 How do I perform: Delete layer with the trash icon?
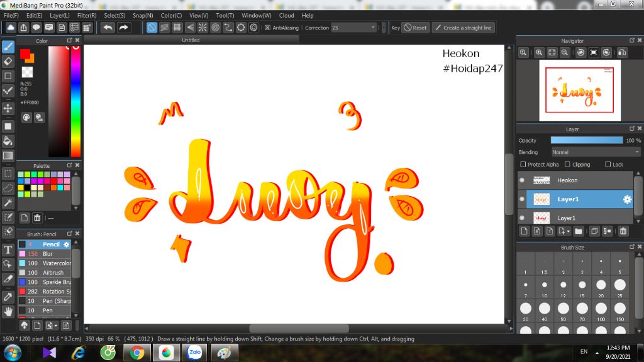pos(623,231)
